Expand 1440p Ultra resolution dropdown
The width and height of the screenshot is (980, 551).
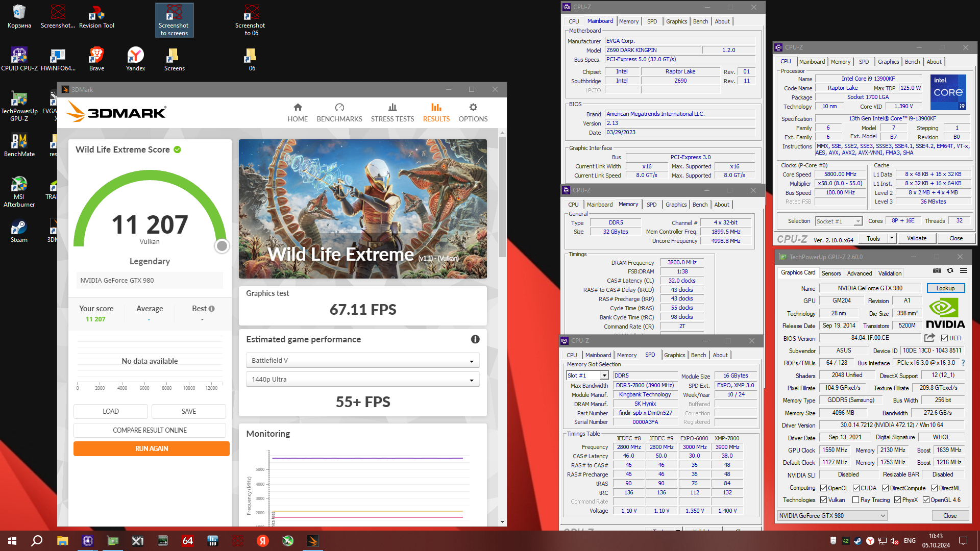pos(362,380)
